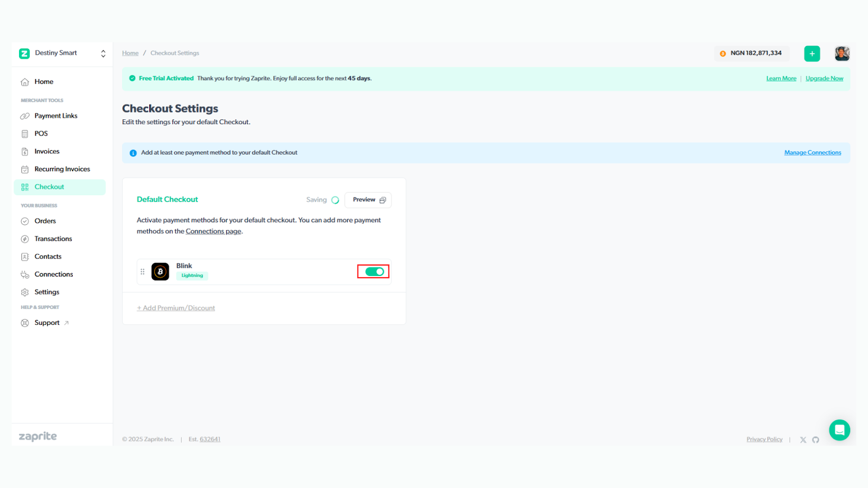The image size is (868, 488).
Task: Click the POS calculator icon
Action: point(25,133)
